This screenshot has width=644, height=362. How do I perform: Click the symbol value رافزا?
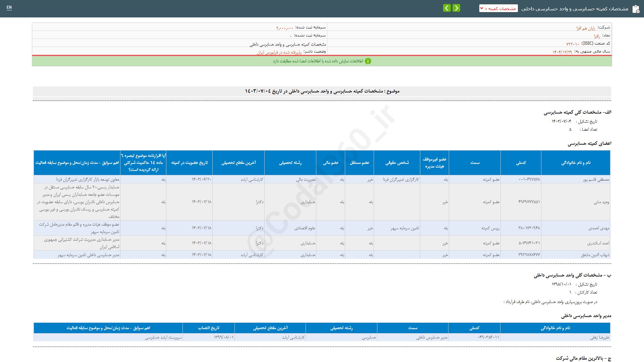[597, 36]
